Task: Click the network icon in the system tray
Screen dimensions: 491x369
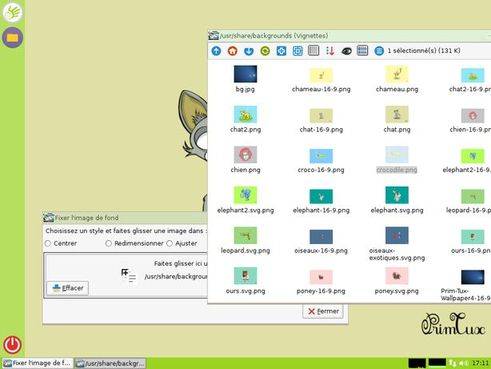Action: pyautogui.click(x=453, y=363)
